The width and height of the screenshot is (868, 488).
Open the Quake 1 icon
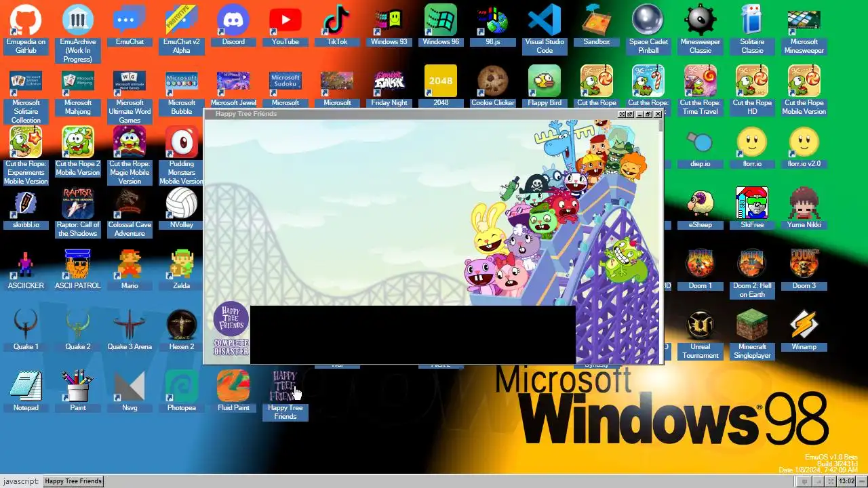(26, 326)
